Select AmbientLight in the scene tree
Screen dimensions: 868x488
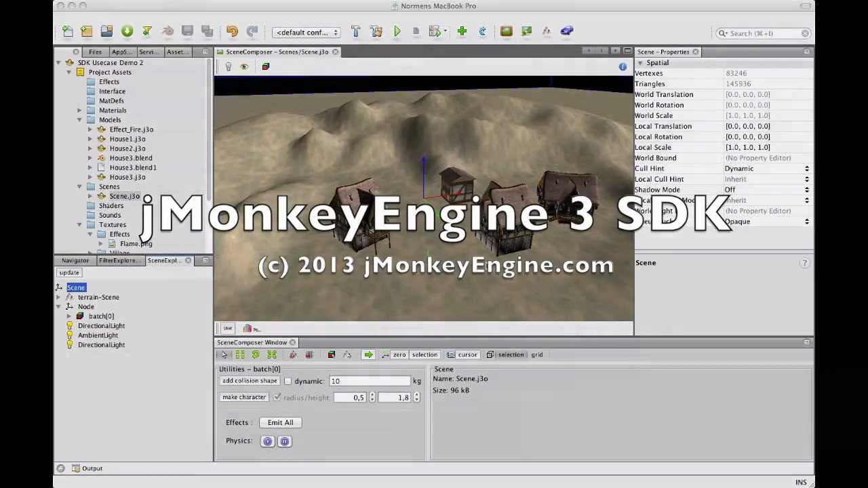click(98, 335)
